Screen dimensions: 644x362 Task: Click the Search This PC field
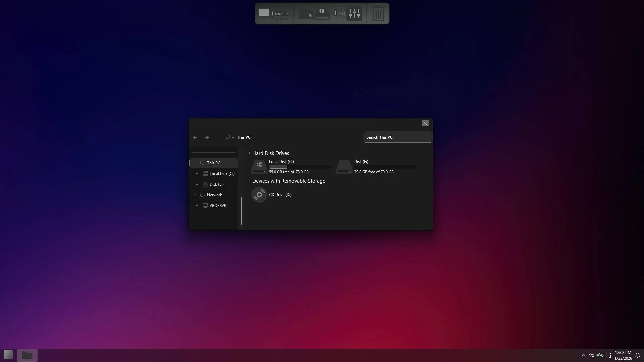pyautogui.click(x=397, y=137)
